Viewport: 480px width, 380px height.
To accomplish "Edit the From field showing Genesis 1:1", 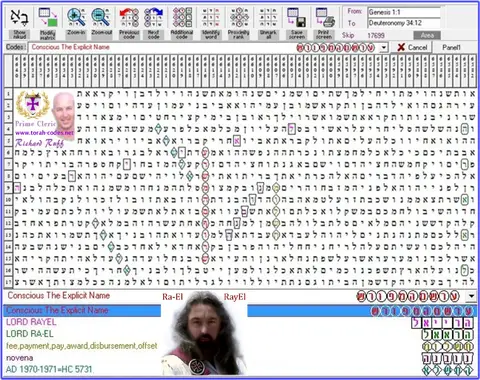I will click(x=404, y=12).
